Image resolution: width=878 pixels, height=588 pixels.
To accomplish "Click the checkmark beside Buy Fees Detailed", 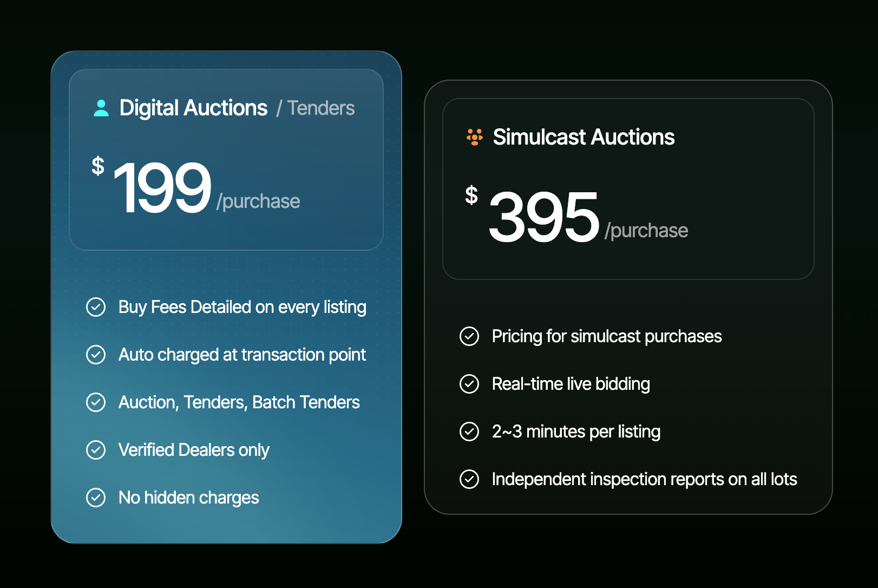I will [x=96, y=307].
